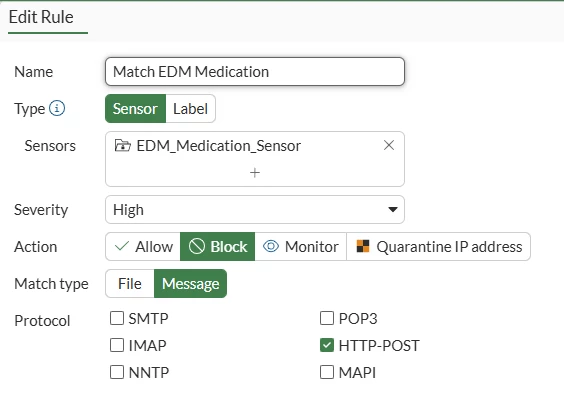Viewport: 564px width, 414px height.
Task: Click the Allow checkmark icon
Action: [x=122, y=246]
